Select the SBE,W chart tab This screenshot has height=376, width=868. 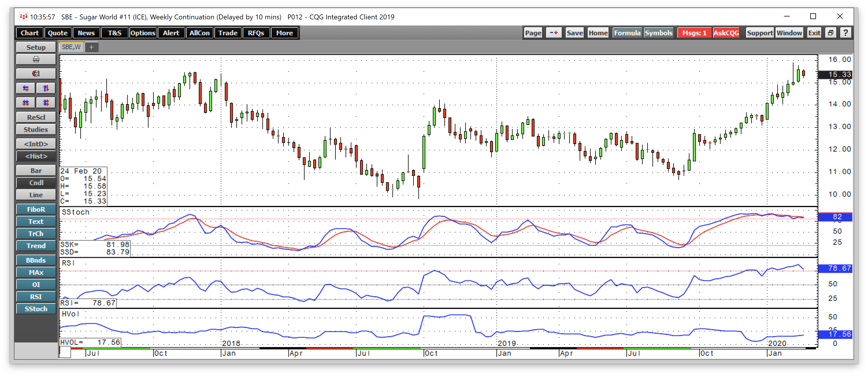tap(71, 47)
